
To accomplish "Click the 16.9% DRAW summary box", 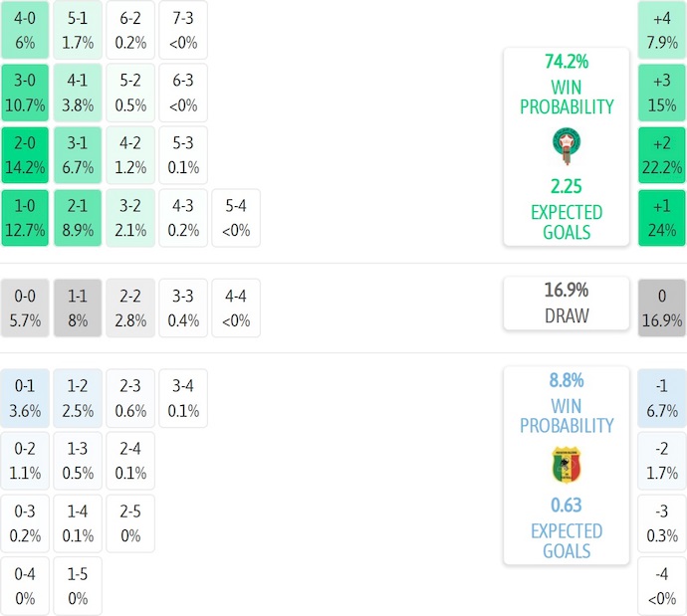I will [x=566, y=304].
